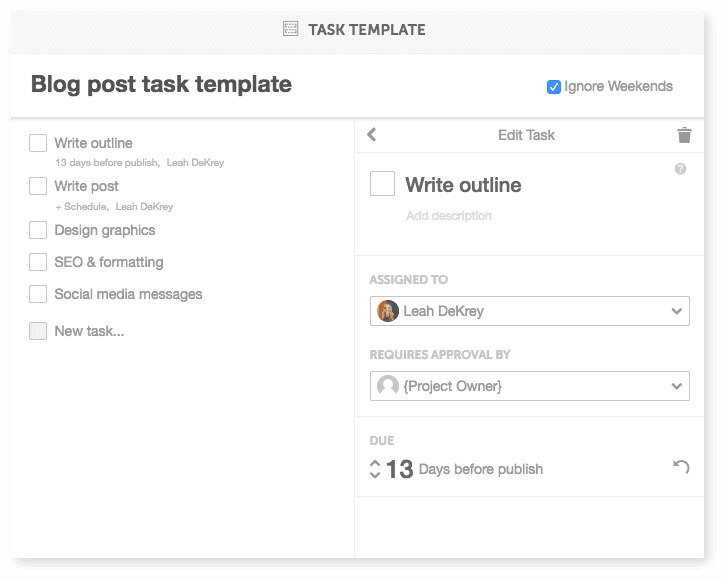Click the Project Owner placeholder avatar

click(x=388, y=385)
